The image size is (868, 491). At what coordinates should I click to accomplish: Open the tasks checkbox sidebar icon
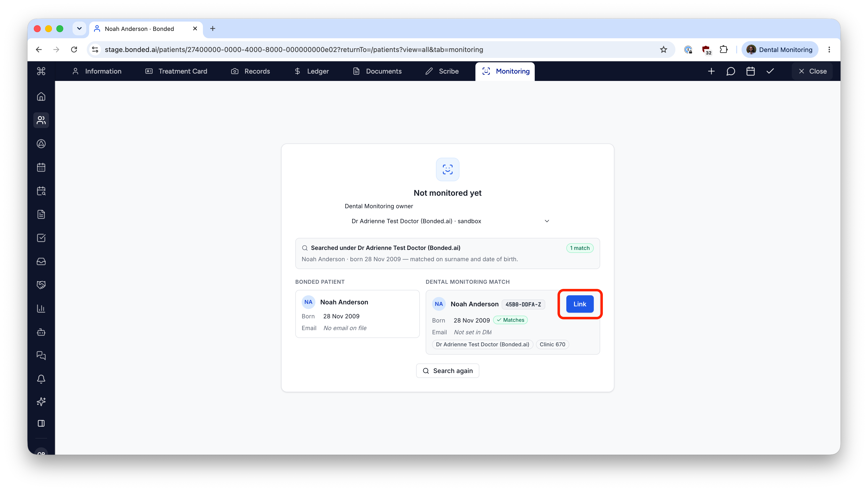[41, 238]
